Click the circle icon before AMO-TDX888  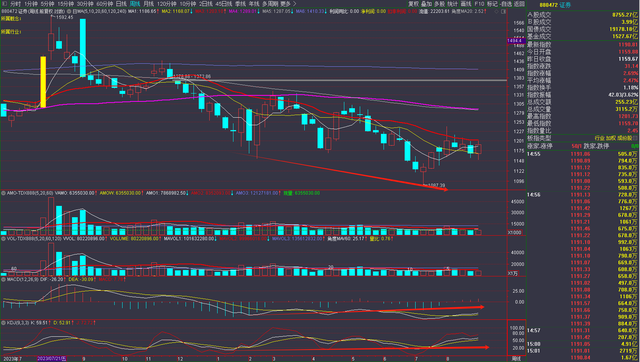click(3, 193)
